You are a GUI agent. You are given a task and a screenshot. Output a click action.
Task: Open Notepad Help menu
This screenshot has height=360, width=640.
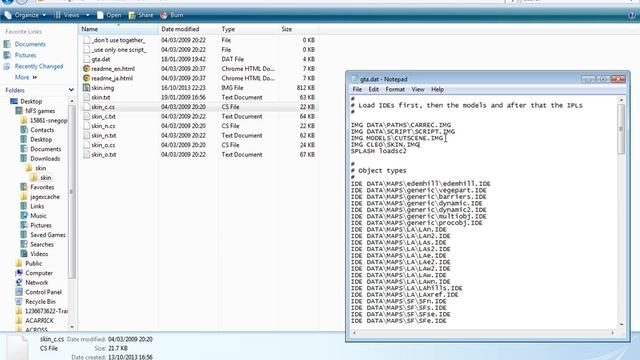click(437, 89)
